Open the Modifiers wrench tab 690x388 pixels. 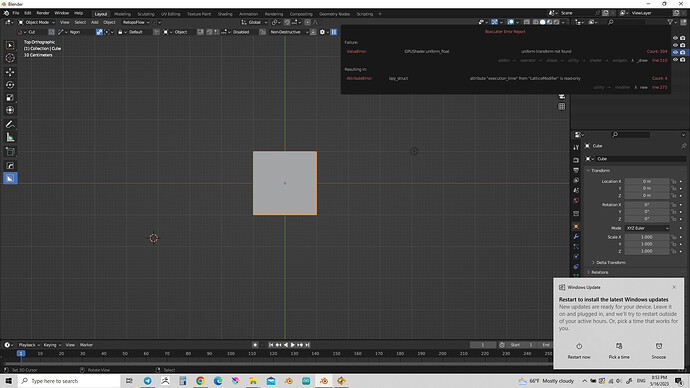tap(576, 237)
